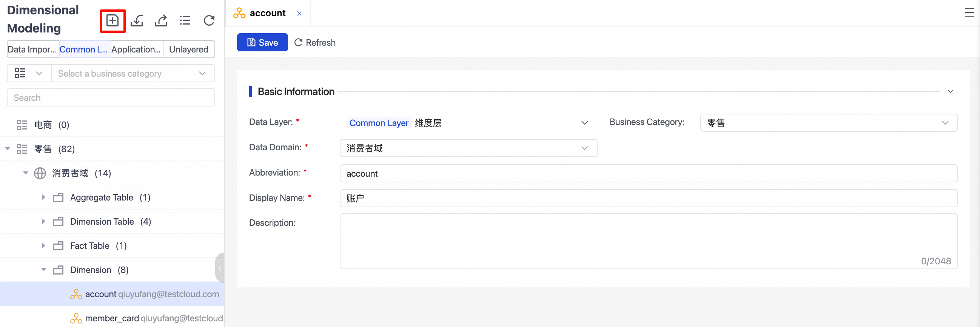Switch to the Unlayered tab
Image resolution: width=980 pixels, height=327 pixels.
point(188,49)
